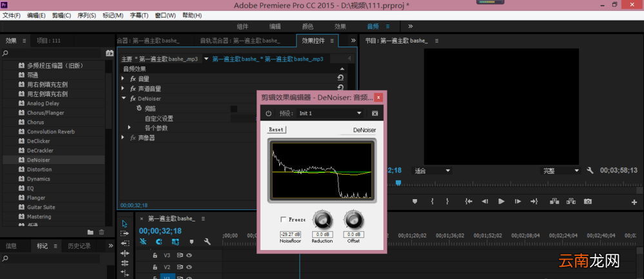Show overflow workspaces chevron
Viewport: 644px width, 279px height.
(x=410, y=26)
